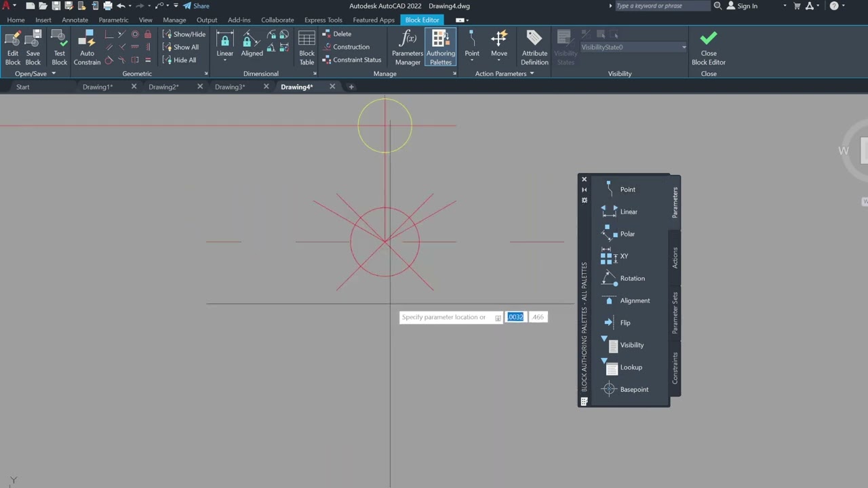
Task: Switch to Drawing2* document tab
Action: point(163,87)
